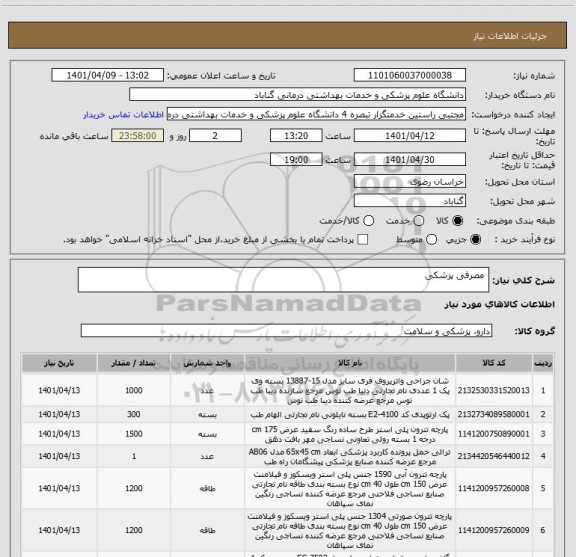Image resolution: width=576 pixels, height=557 pixels.
Task: Click the delivery city field گناباد
Action: 410,201
